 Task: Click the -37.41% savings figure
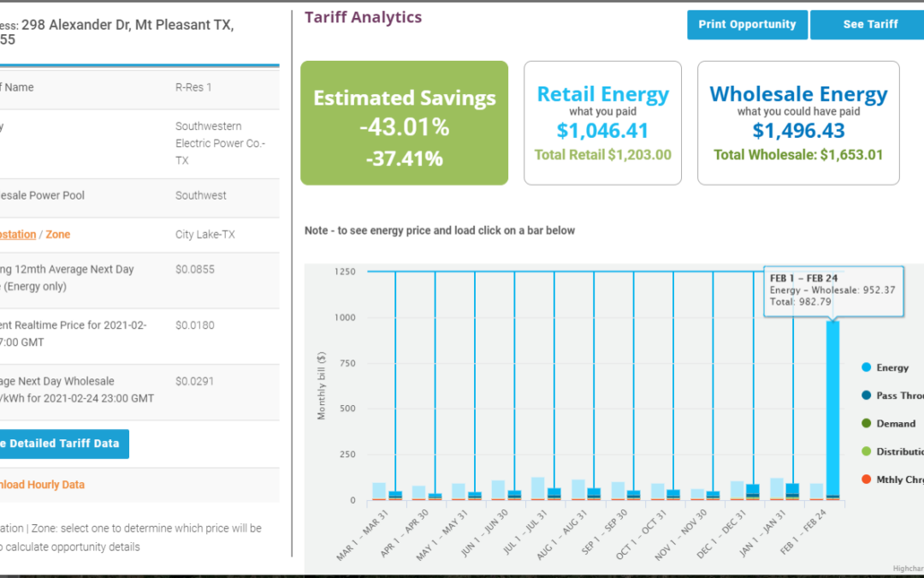(404, 158)
